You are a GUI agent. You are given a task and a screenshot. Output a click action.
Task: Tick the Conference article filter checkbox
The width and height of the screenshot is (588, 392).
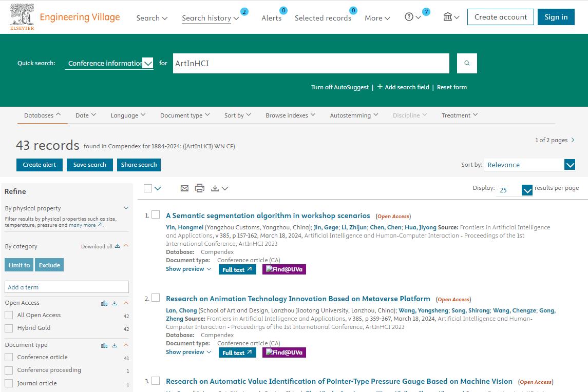[9, 357]
